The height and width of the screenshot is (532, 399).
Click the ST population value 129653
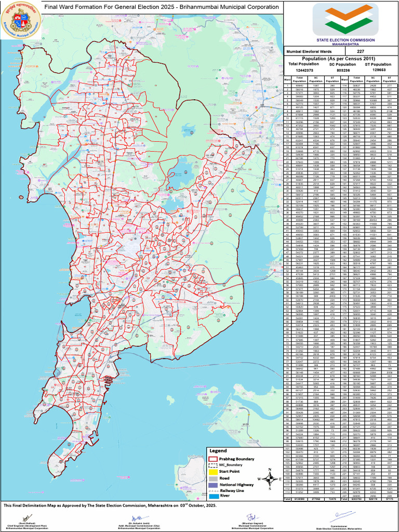coord(379,70)
